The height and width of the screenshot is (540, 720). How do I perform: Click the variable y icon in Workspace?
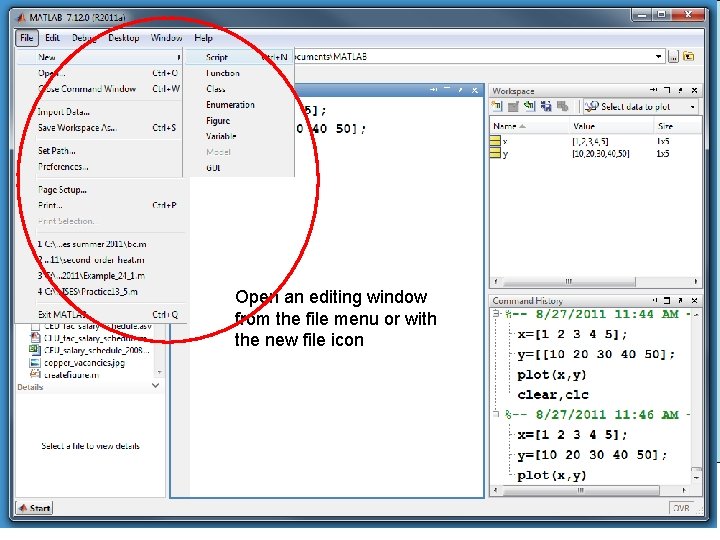pyautogui.click(x=495, y=153)
